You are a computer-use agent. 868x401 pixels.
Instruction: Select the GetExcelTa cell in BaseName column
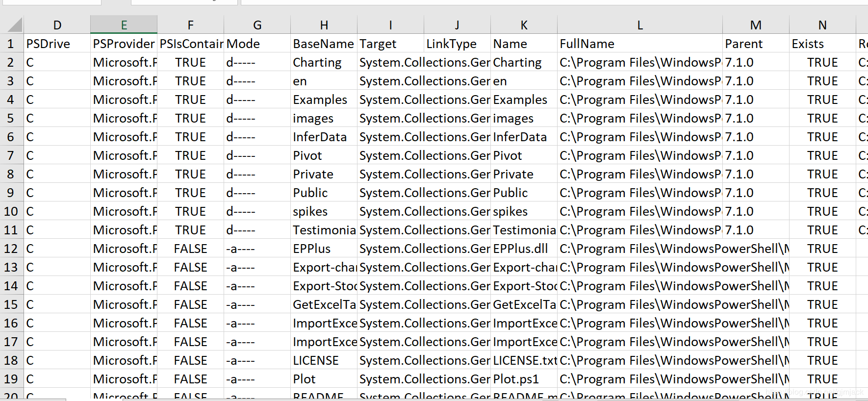(x=324, y=304)
